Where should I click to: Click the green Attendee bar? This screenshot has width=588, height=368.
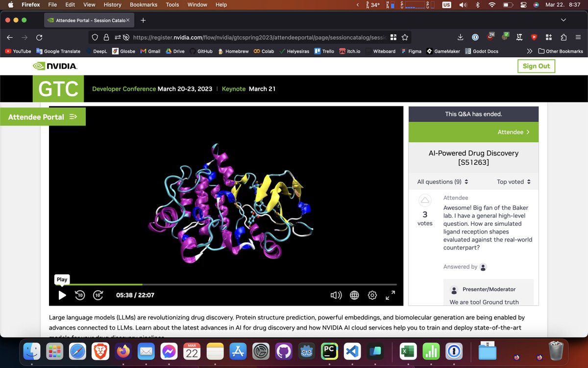pyautogui.click(x=473, y=132)
